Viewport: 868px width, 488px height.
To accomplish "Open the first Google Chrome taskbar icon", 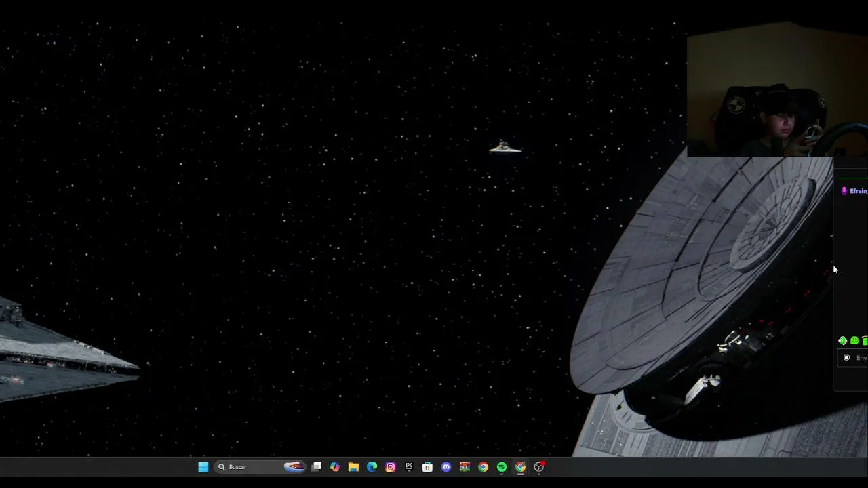I will (483, 467).
